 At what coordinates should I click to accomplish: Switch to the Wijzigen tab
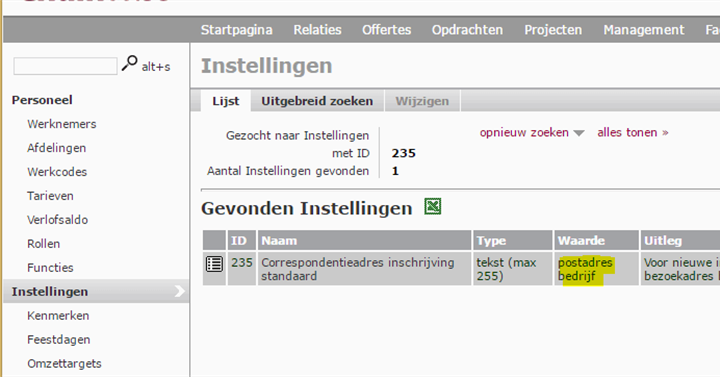[x=422, y=101]
